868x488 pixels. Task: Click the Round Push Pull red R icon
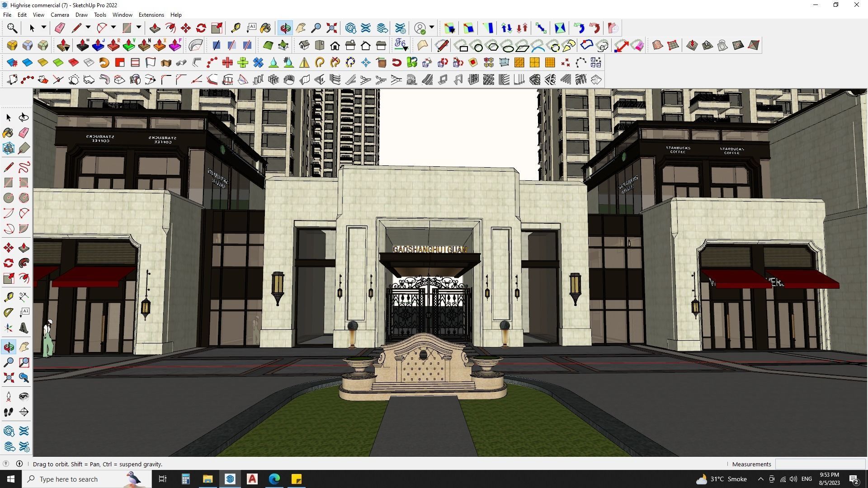point(113,45)
